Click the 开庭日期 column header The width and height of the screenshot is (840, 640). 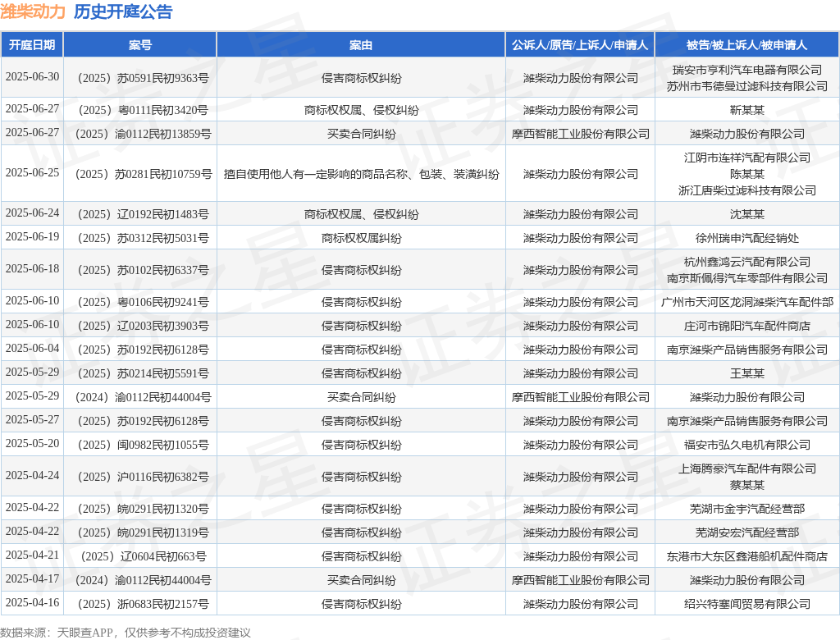tap(32, 45)
